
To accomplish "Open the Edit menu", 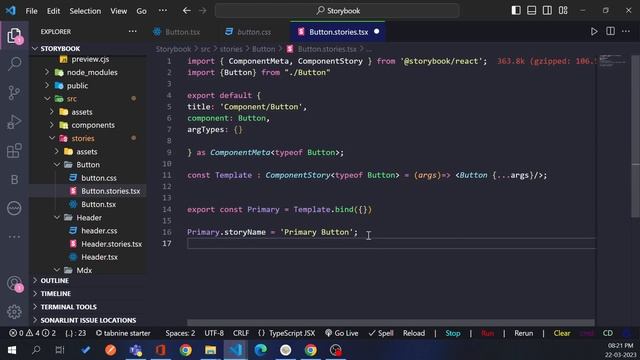I will (x=53, y=11).
